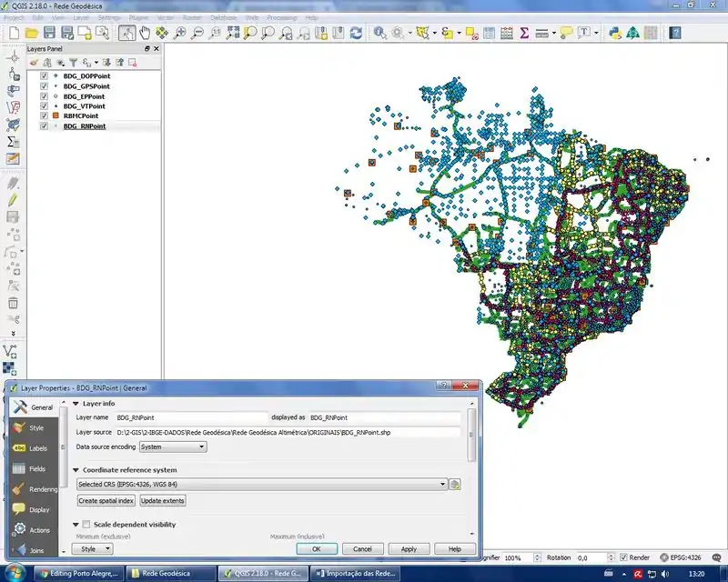
Task: Click the Save Project icon
Action: coord(51,33)
